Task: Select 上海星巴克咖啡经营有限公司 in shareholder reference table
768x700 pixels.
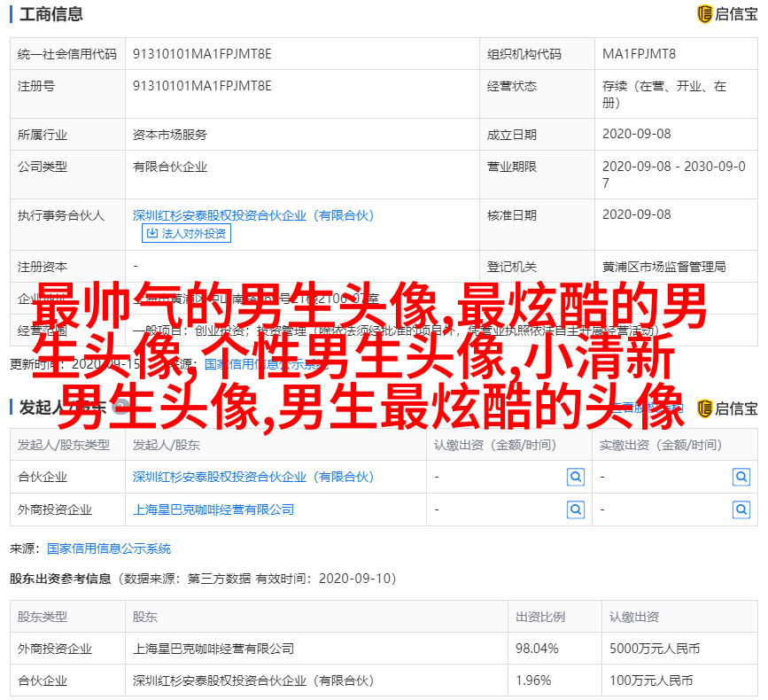Action: coord(213,649)
